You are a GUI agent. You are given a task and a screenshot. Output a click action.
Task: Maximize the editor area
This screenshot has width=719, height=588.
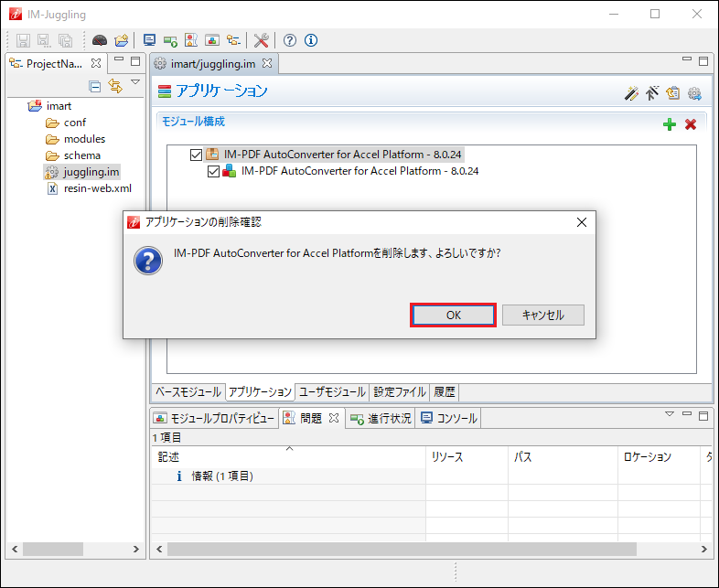(703, 61)
